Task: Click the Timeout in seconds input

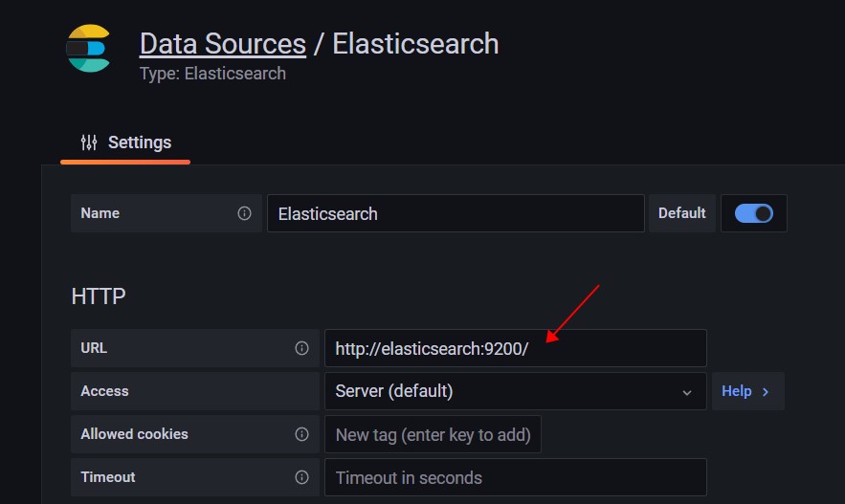Action: click(515, 477)
